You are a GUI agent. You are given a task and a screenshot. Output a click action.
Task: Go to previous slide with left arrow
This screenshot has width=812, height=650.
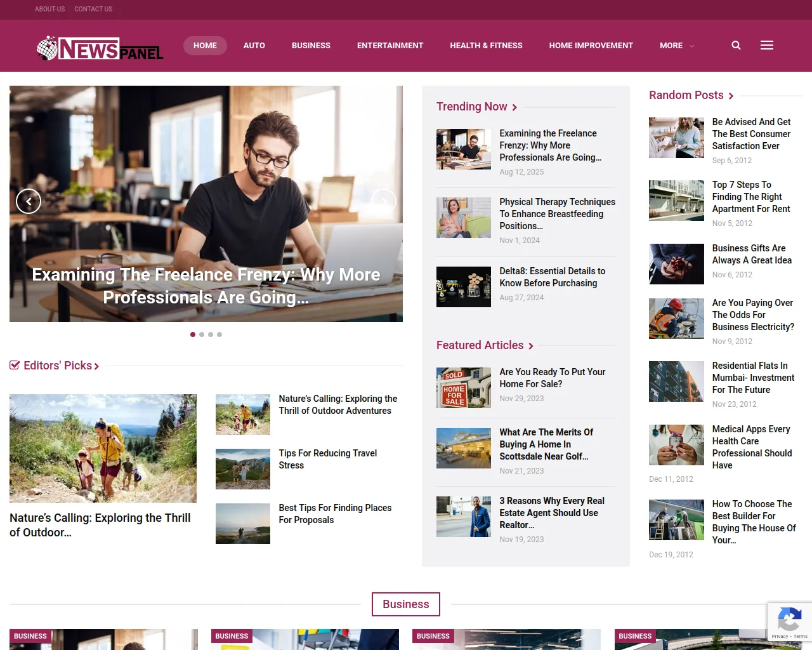click(29, 201)
